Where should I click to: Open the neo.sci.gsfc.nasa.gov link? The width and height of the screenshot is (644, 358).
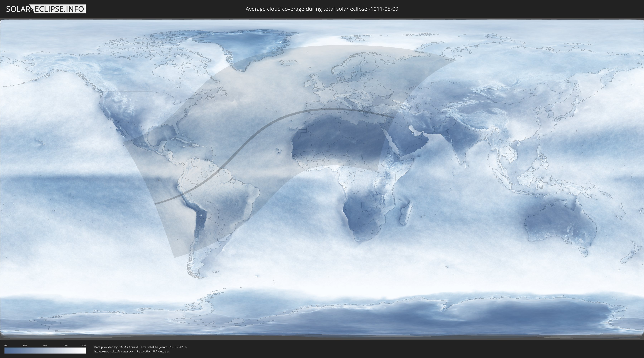(113, 352)
